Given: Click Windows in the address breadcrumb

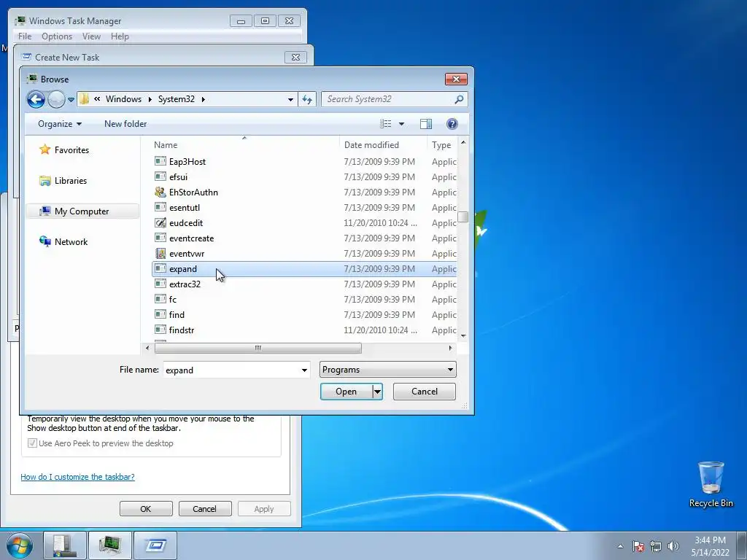Looking at the screenshot, I should (123, 99).
